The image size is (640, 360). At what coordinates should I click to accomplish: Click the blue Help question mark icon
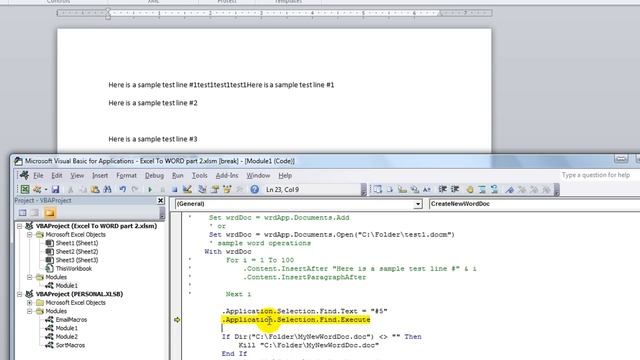[x=255, y=189]
